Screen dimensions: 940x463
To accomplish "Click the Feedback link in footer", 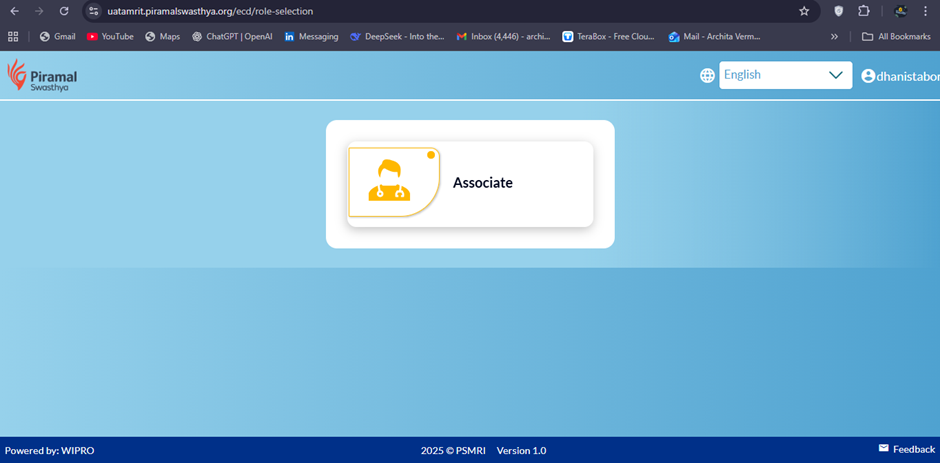I will [913, 450].
